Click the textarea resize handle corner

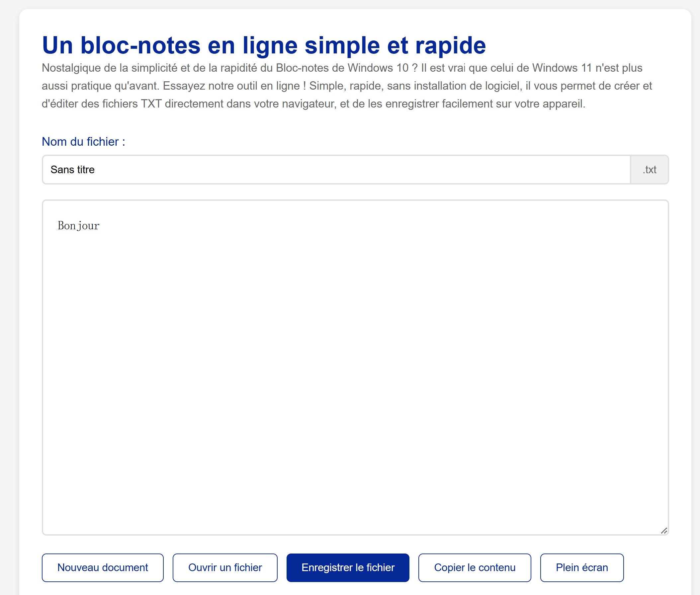(x=664, y=531)
